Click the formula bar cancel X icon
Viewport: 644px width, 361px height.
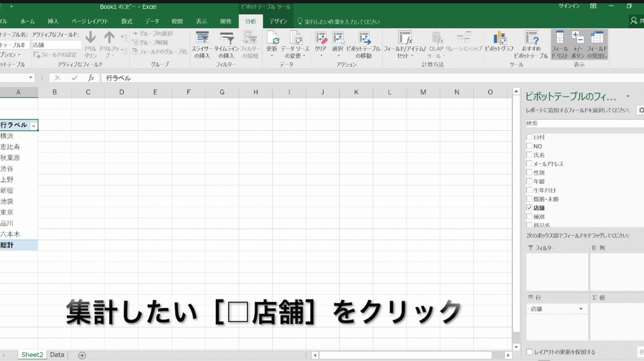(57, 78)
